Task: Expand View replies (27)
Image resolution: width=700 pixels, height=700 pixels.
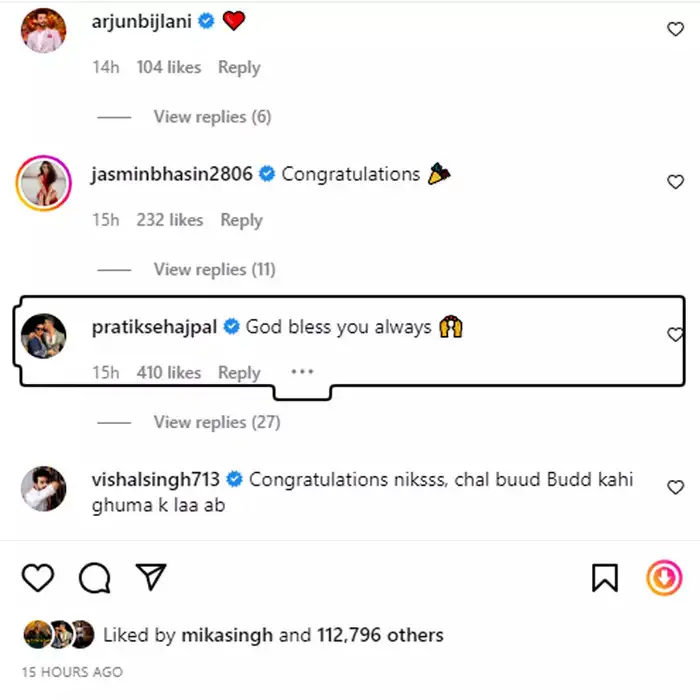Action: coord(216,422)
